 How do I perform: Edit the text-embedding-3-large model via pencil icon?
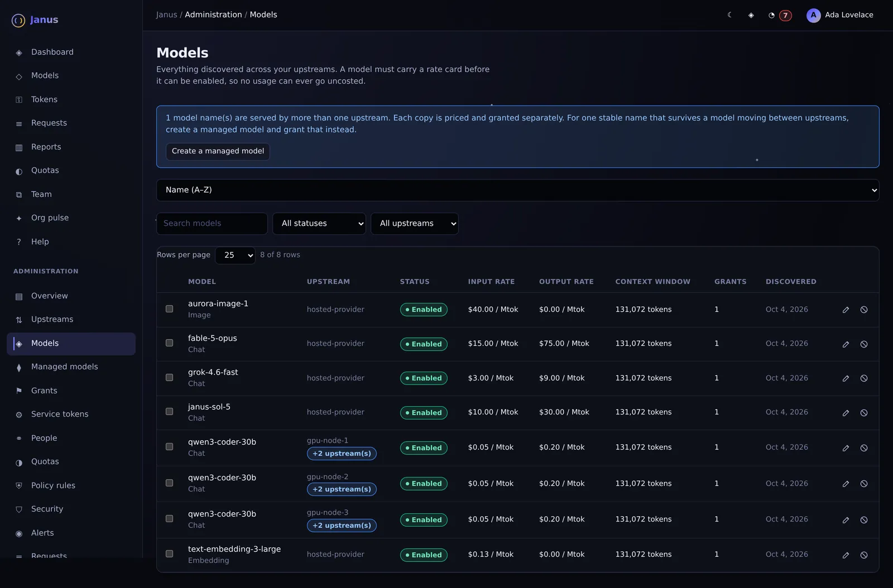pyautogui.click(x=846, y=555)
